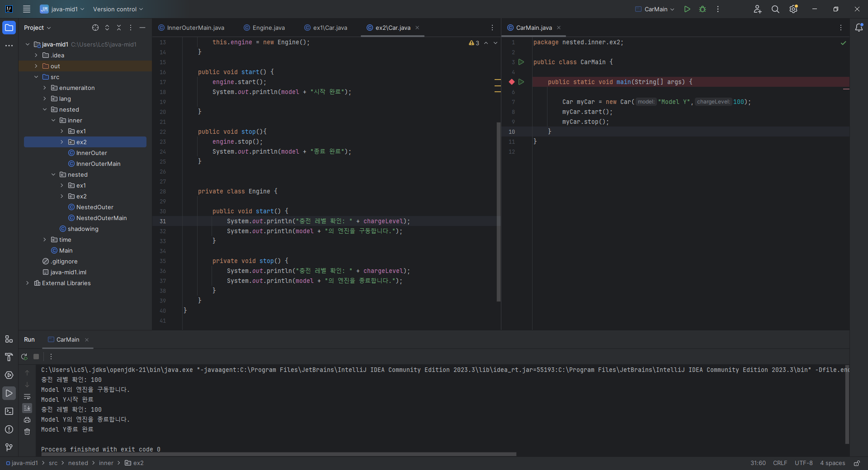Toggle read-only lock in status bar

[x=857, y=463]
